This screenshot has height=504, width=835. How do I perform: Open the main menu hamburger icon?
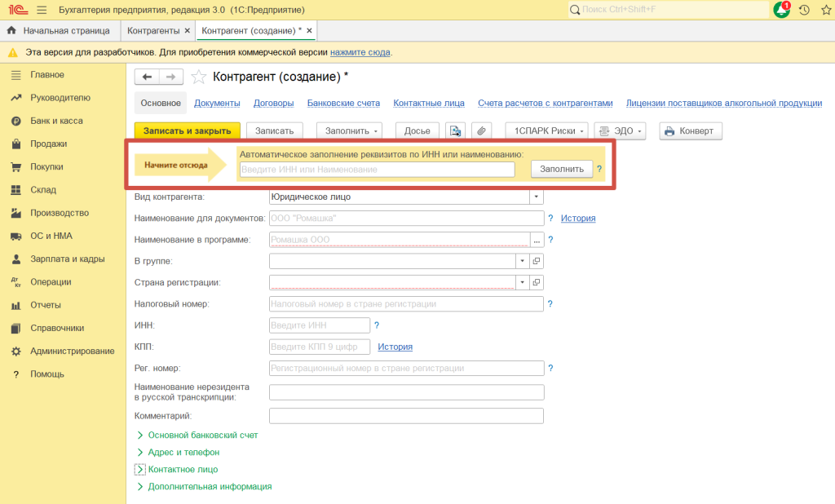42,10
